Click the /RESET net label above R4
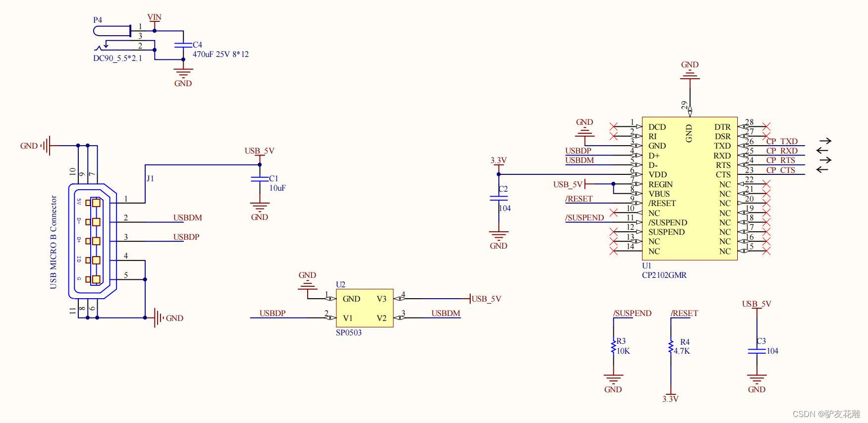 coord(684,313)
